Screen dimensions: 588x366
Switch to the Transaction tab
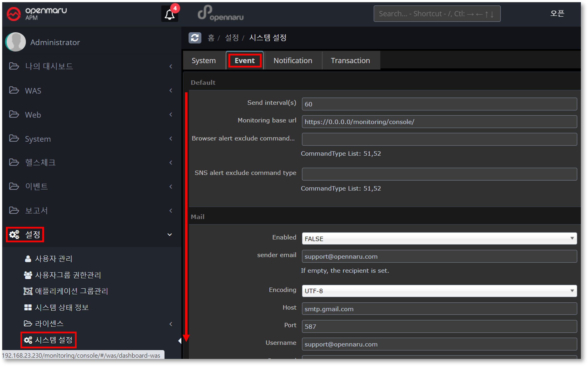point(350,61)
